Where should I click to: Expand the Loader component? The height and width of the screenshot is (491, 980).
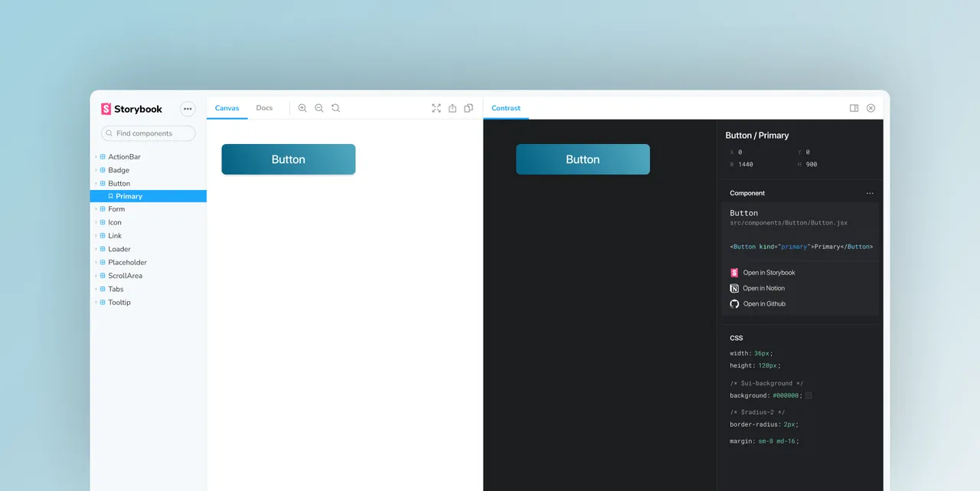[x=96, y=249]
